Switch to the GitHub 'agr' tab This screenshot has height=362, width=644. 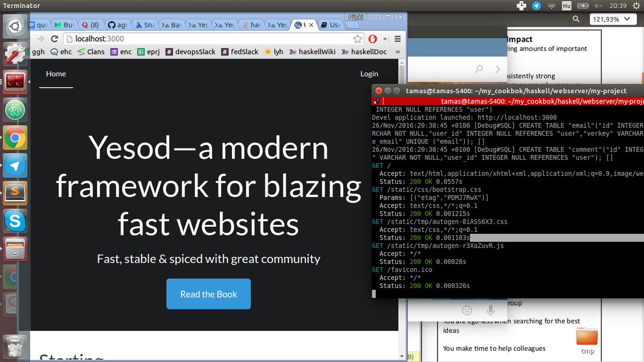(119, 25)
